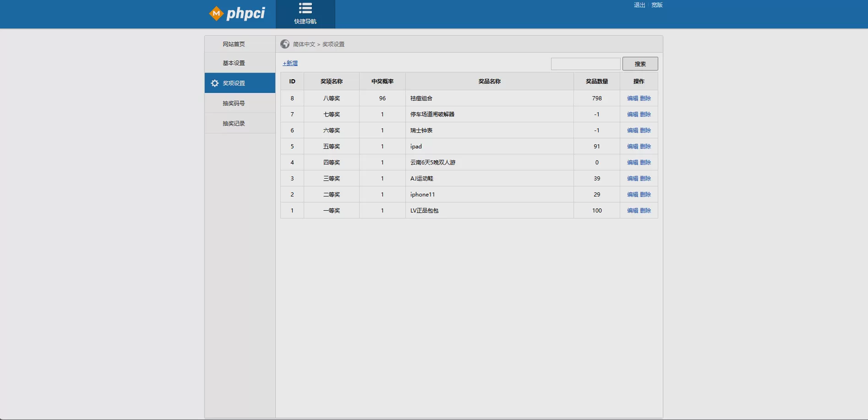Edit the 五等奖 ipad prize
Image resolution: width=868 pixels, height=420 pixels.
click(x=633, y=147)
